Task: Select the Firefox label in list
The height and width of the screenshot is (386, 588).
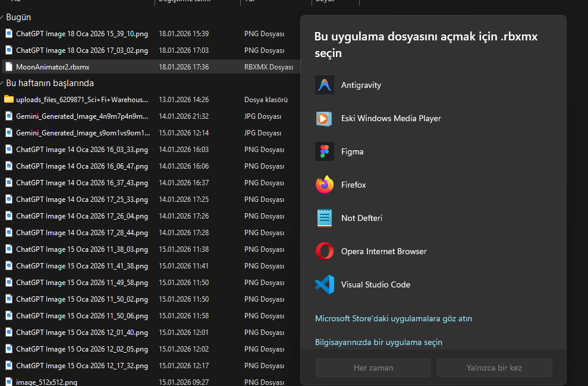Action: click(353, 185)
